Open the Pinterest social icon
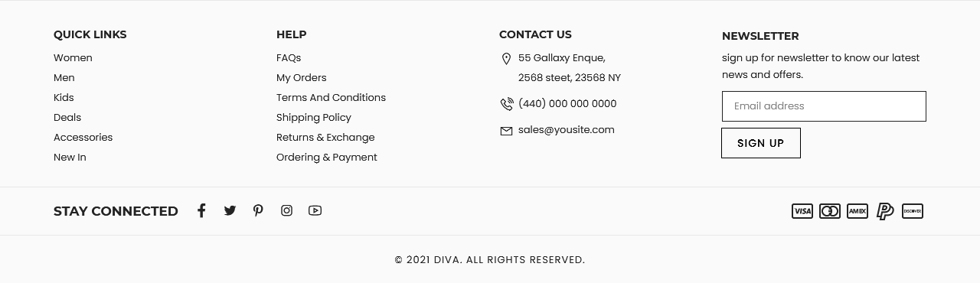980x283 pixels. [x=258, y=211]
